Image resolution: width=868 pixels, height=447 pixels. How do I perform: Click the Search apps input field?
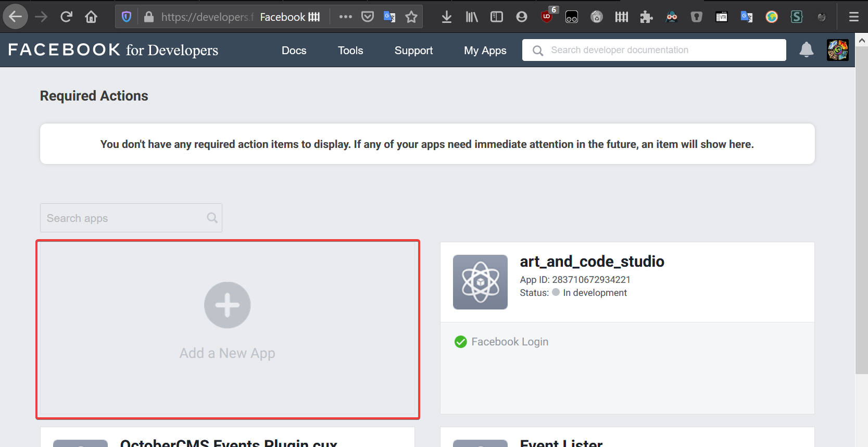tap(131, 218)
